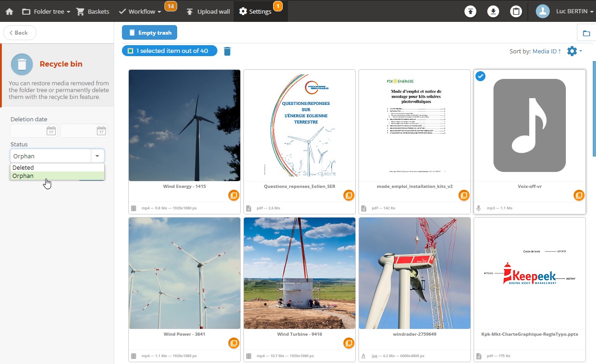
Task: Open the Wind Power - 3641 thumbnail
Action: pyautogui.click(x=185, y=273)
